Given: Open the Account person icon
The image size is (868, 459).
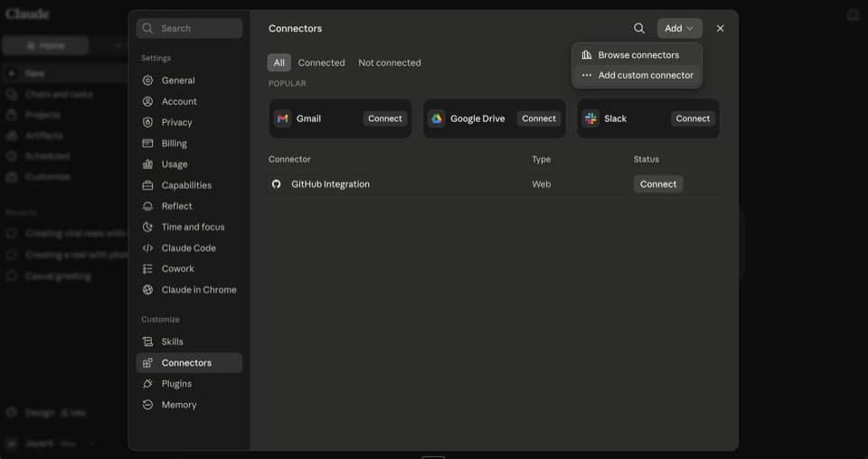Looking at the screenshot, I should point(147,101).
